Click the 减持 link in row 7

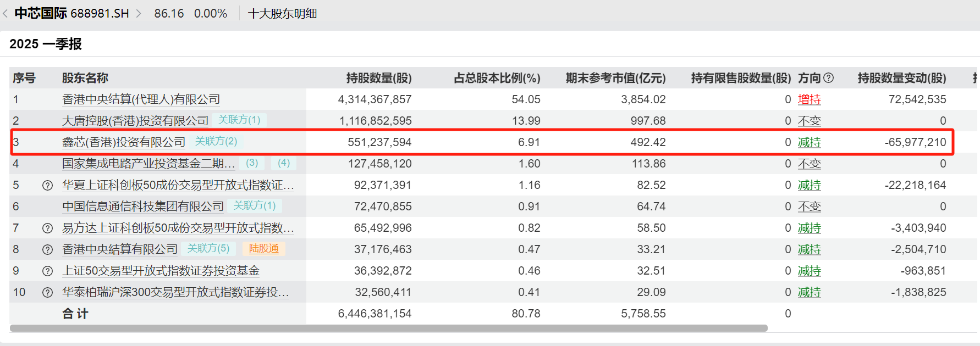(x=810, y=228)
